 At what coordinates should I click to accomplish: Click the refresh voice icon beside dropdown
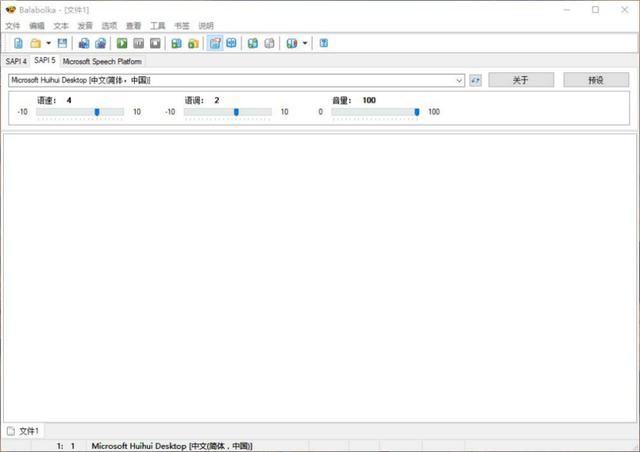point(476,80)
